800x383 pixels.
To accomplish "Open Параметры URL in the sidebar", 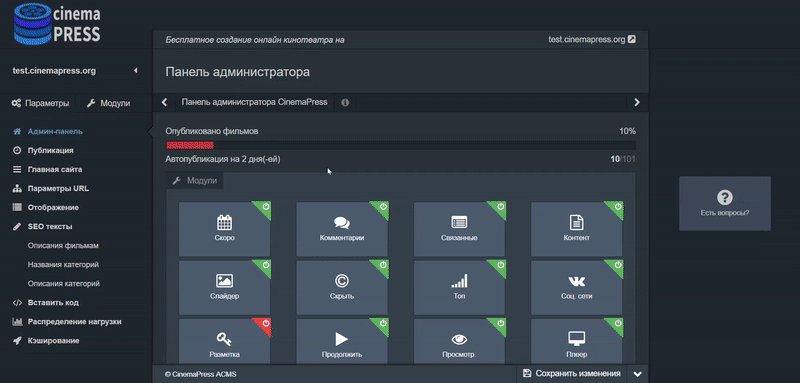I will 51,188.
